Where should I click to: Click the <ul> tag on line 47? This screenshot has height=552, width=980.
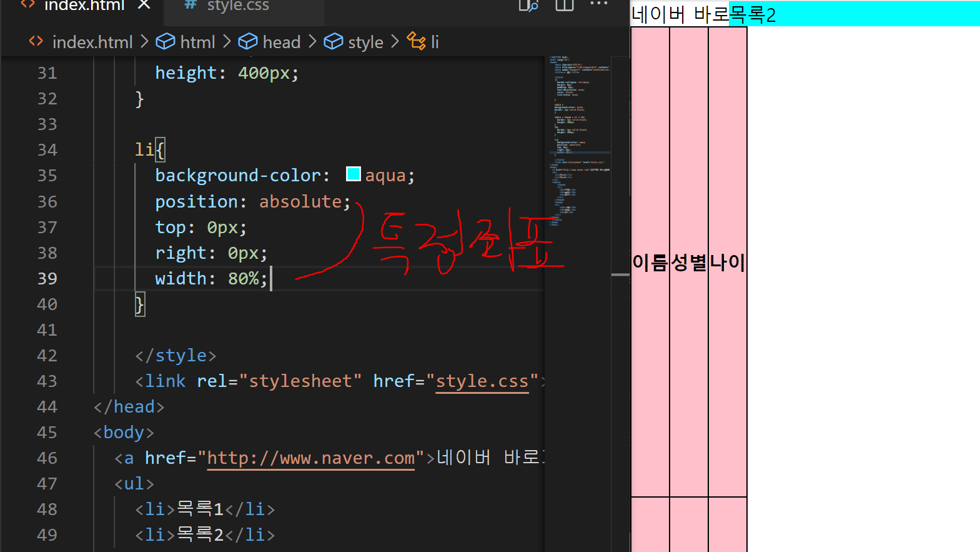(134, 483)
